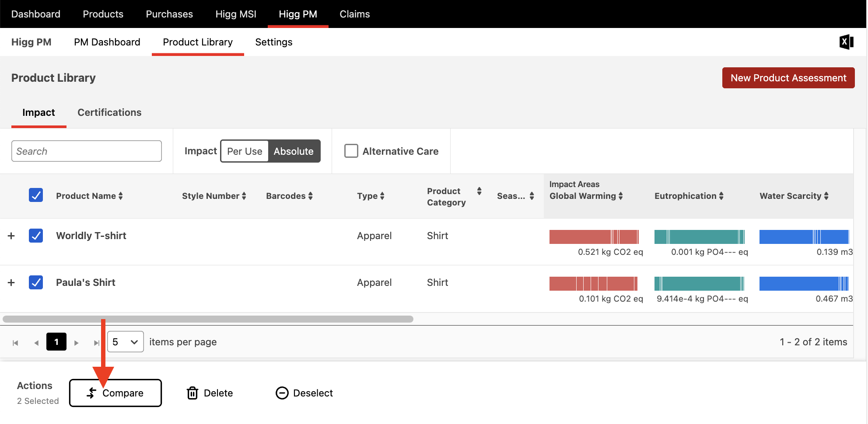This screenshot has height=424, width=868.
Task: Click the 0.001 kg PO4--- eq value
Action: pyautogui.click(x=710, y=252)
